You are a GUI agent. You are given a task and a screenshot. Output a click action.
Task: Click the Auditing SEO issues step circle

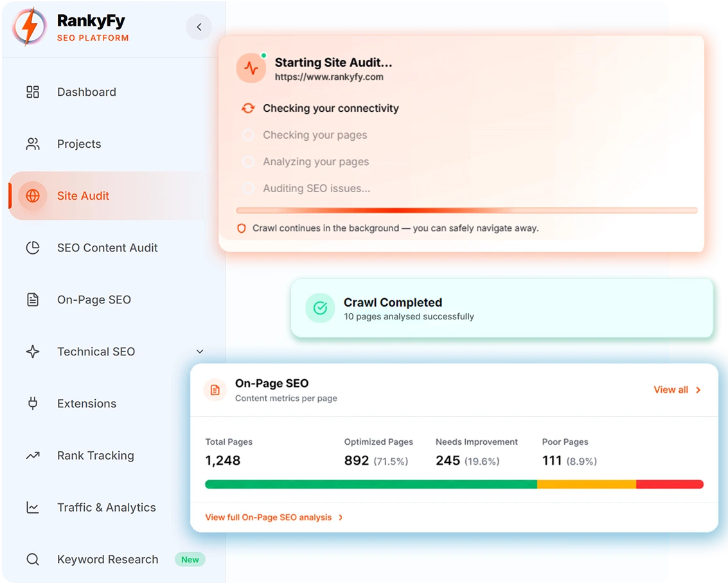tap(249, 188)
